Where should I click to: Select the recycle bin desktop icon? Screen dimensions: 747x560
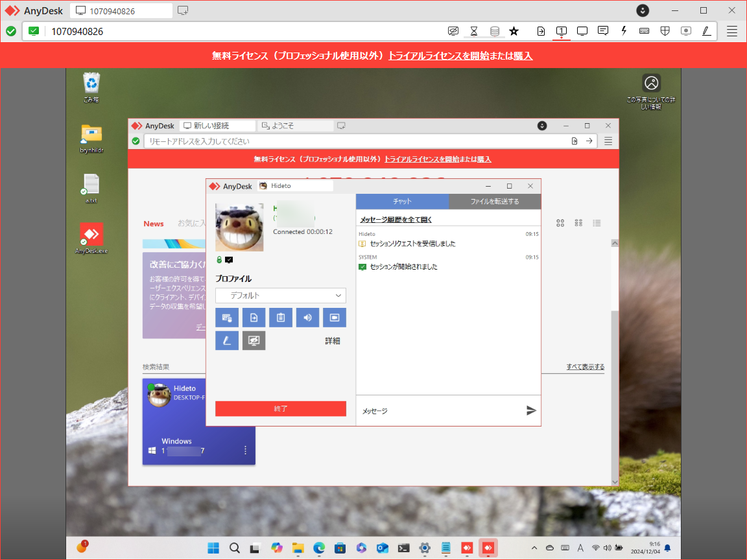pyautogui.click(x=91, y=87)
